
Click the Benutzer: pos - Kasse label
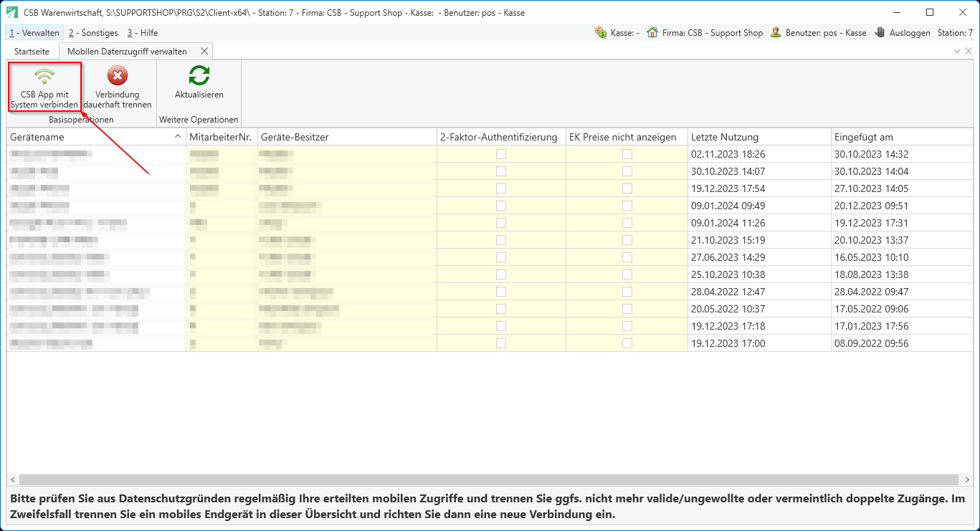pyautogui.click(x=826, y=33)
